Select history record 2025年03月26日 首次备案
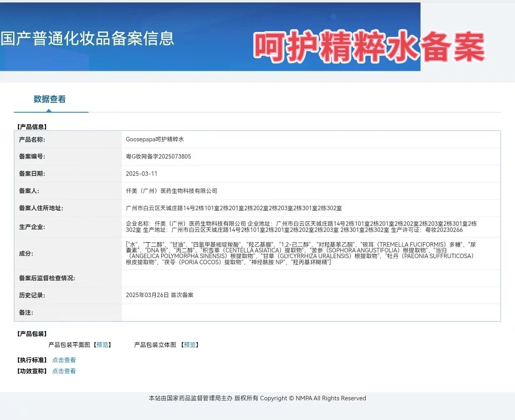515x420 pixels. [x=160, y=295]
